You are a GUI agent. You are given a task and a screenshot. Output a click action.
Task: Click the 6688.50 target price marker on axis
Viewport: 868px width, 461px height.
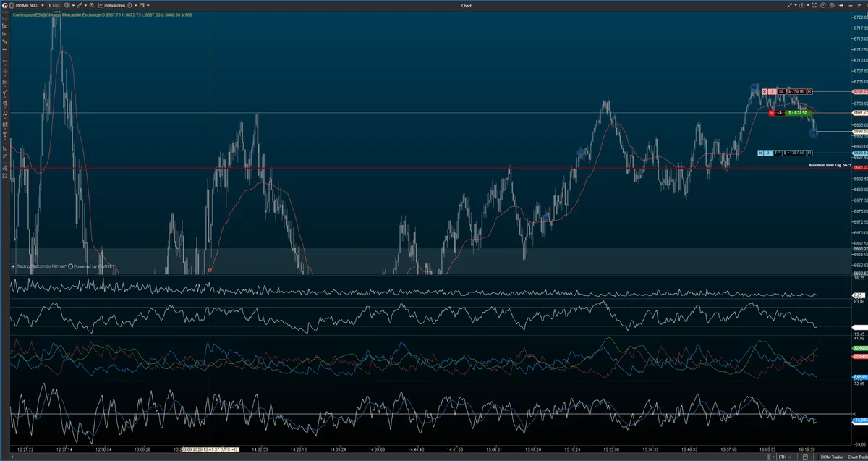(x=860, y=153)
